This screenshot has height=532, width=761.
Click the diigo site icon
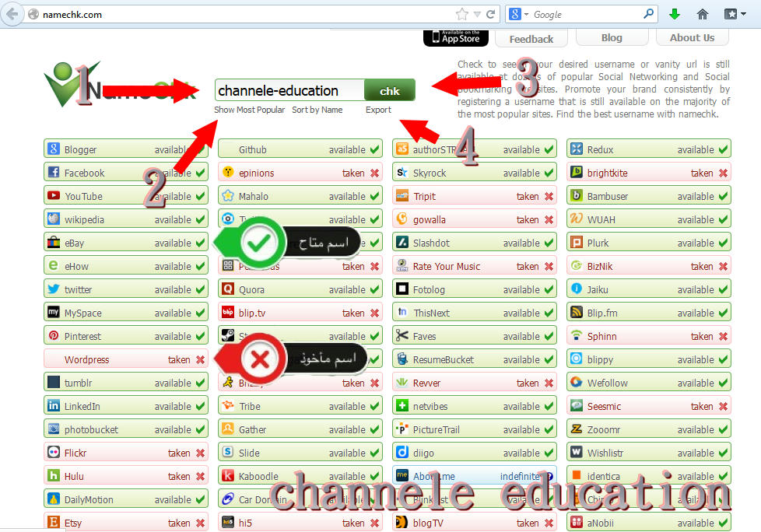pyautogui.click(x=402, y=452)
